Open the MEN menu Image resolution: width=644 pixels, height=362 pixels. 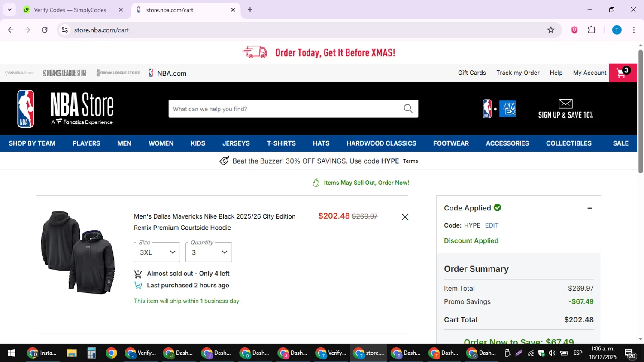point(125,143)
